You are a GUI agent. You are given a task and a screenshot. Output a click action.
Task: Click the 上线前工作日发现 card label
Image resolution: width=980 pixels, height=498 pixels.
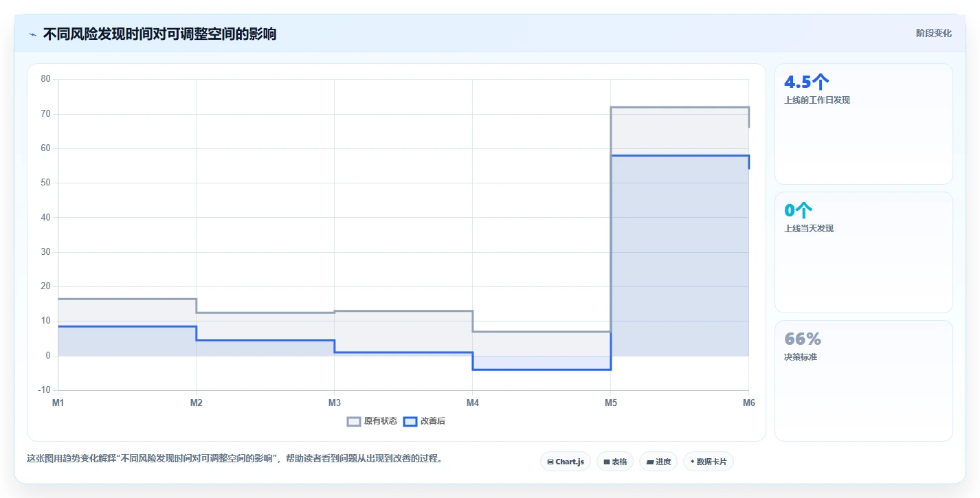tap(817, 100)
